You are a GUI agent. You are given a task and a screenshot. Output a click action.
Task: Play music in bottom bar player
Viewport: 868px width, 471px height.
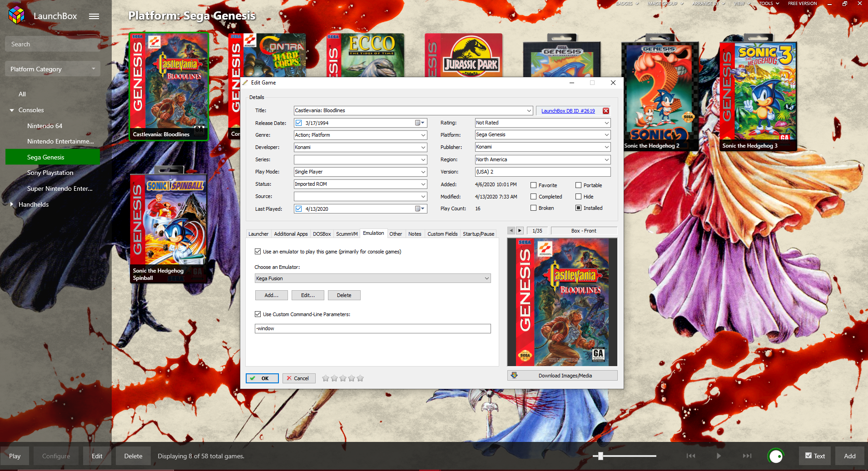(x=719, y=456)
